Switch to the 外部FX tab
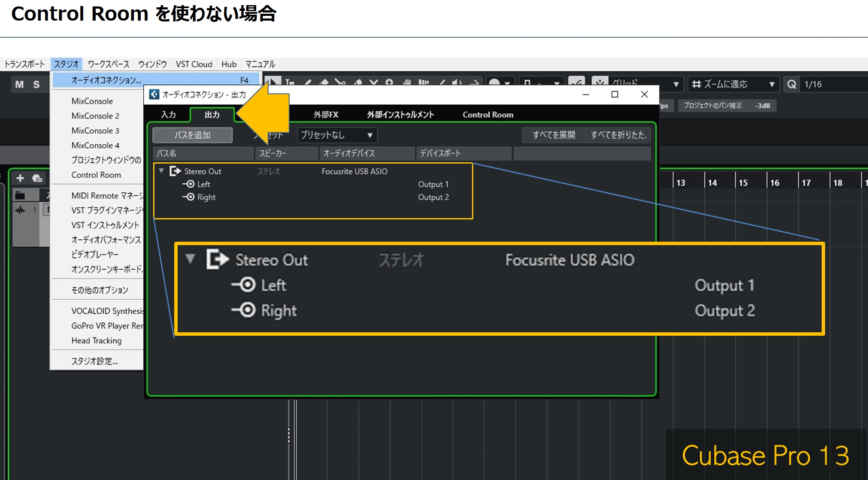This screenshot has width=868, height=480. click(326, 115)
